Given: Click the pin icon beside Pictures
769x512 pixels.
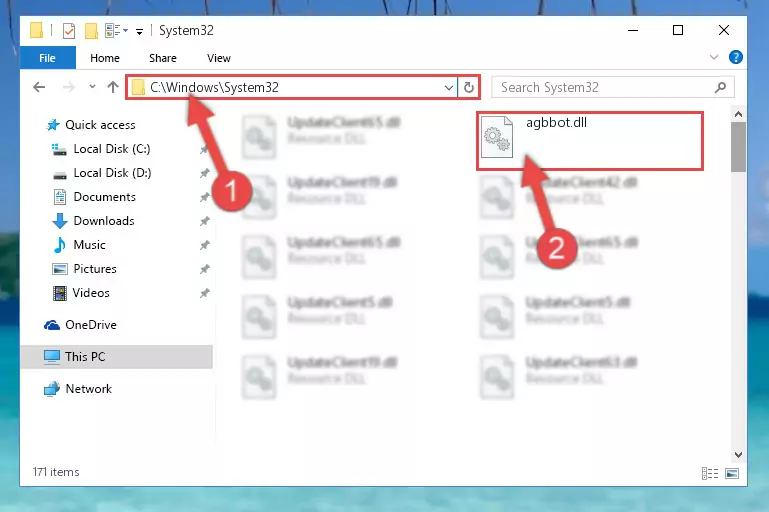Looking at the screenshot, I should pos(205,269).
